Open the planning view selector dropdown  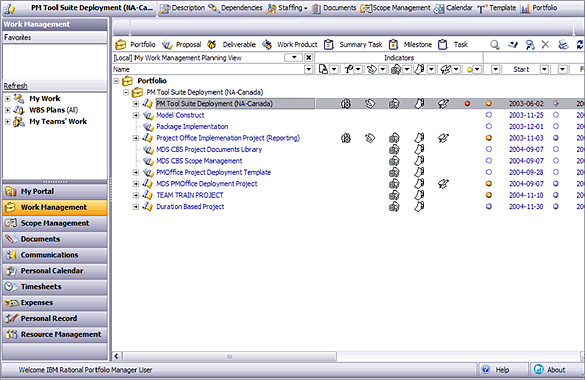(293, 57)
